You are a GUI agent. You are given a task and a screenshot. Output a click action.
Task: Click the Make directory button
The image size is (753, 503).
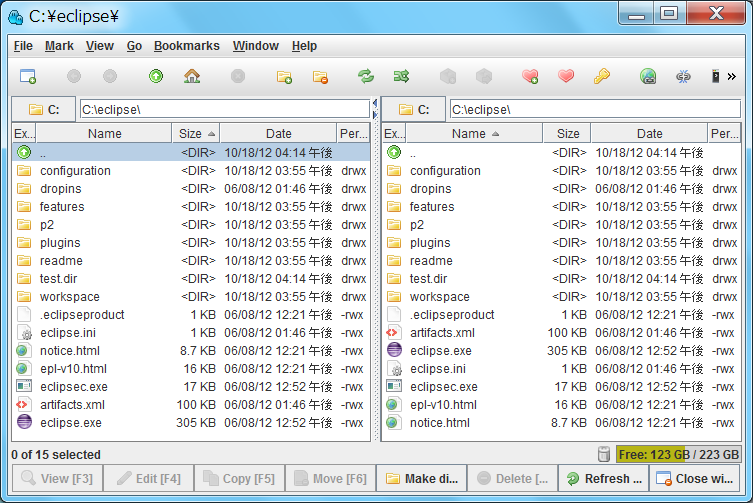(x=421, y=479)
